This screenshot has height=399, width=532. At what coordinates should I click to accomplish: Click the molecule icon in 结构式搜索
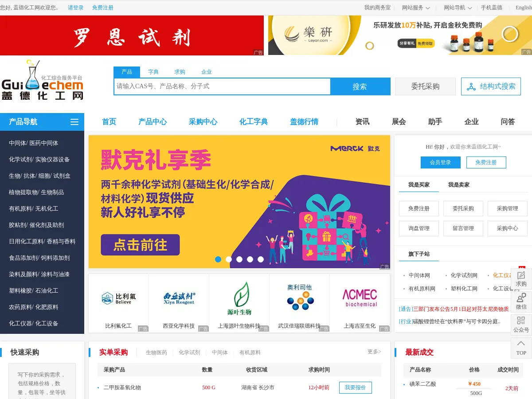point(471,86)
